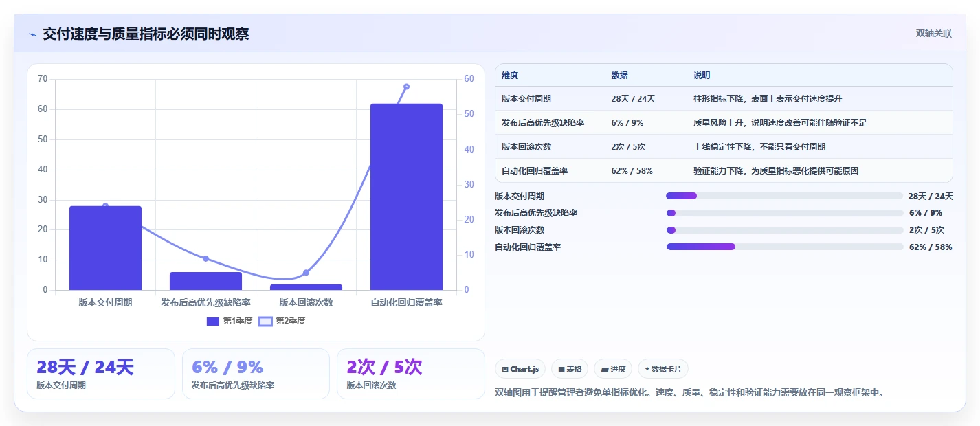
Task: Click the 自动化回归覆盖率 progress bar
Action: pos(785,247)
